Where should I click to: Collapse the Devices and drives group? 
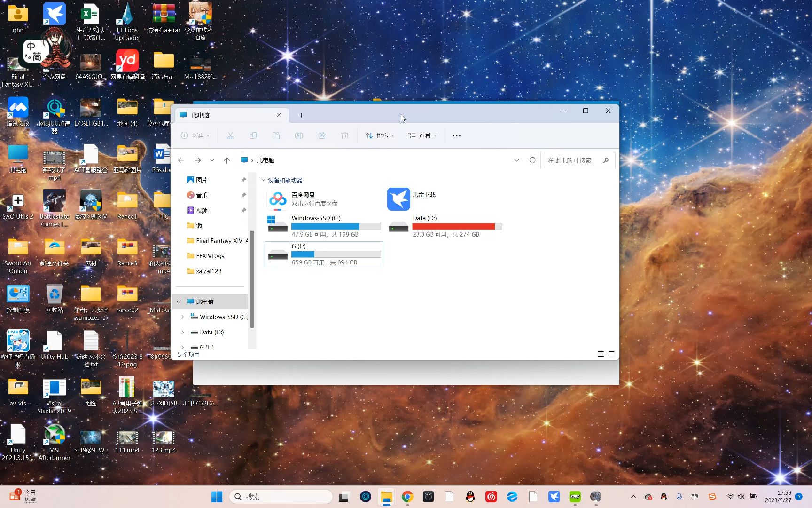[x=263, y=180]
